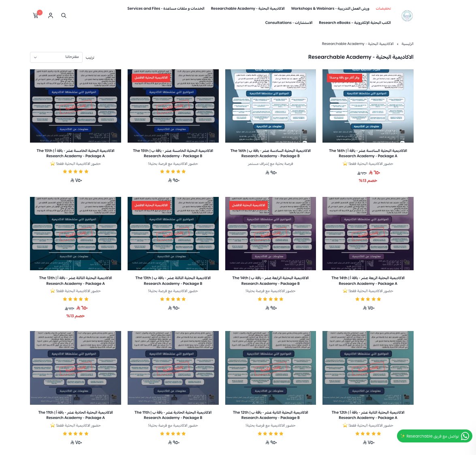
Task: Click The 11th Package B title link
Action: point(173,415)
